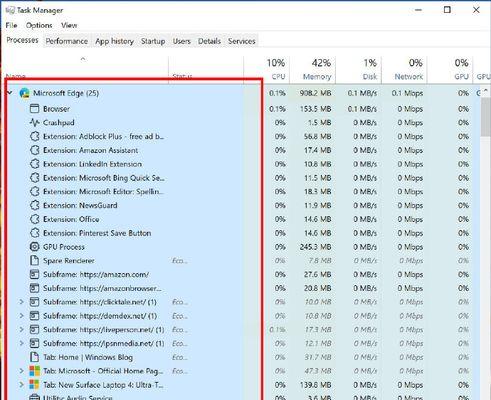
Task: Select the 153.5 MB Browser memory value
Action: click(315, 109)
